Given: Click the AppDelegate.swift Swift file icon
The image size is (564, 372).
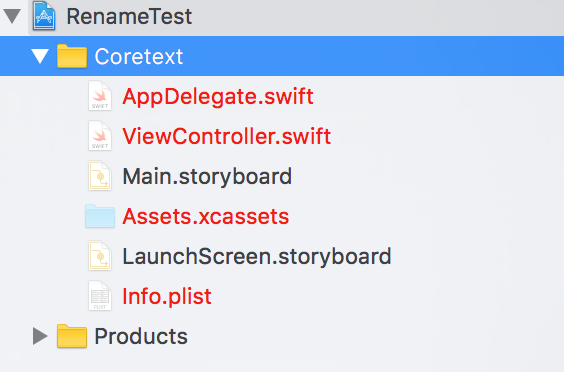Looking at the screenshot, I should 100,96.
